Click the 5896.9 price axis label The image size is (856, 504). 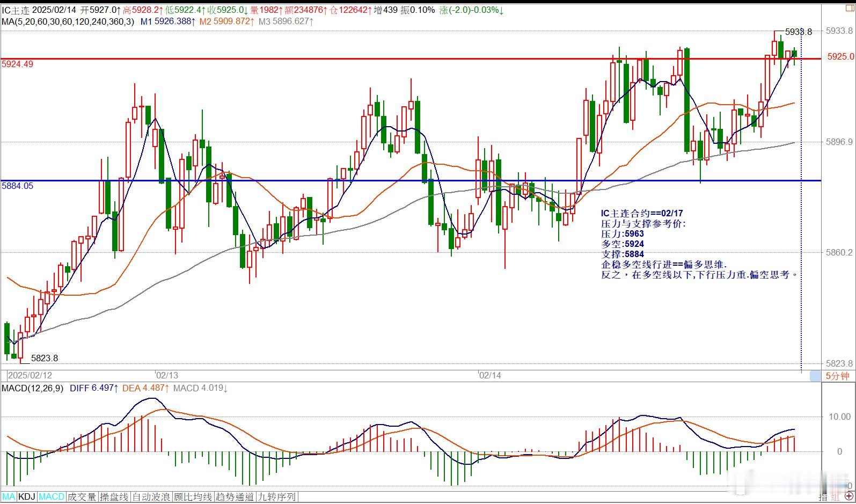tap(840, 142)
